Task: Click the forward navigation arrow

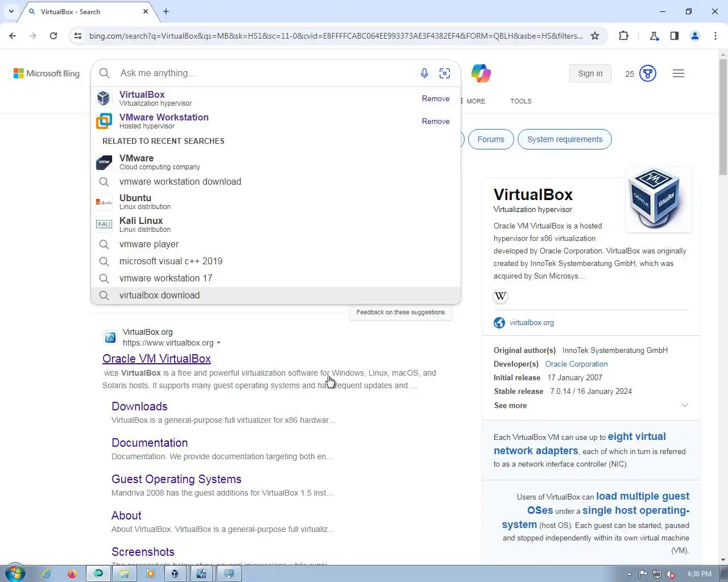Action: point(33,36)
